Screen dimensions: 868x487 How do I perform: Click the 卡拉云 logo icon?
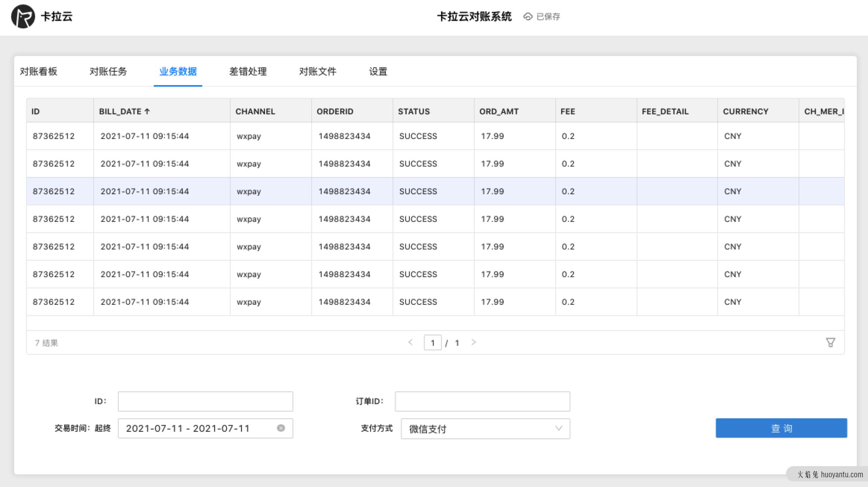[23, 16]
